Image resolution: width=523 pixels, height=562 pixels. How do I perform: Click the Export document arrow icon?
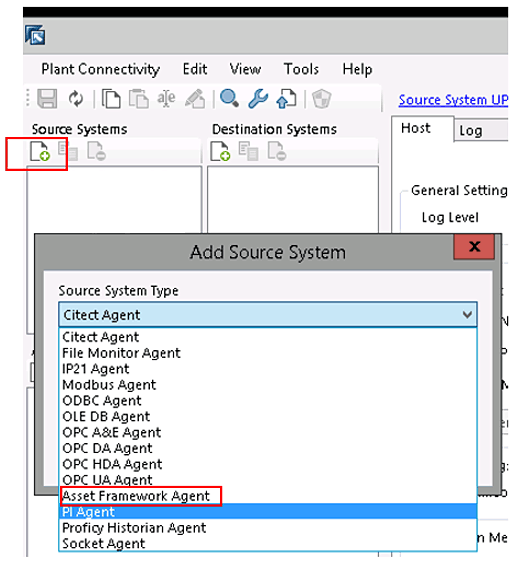coord(286,98)
